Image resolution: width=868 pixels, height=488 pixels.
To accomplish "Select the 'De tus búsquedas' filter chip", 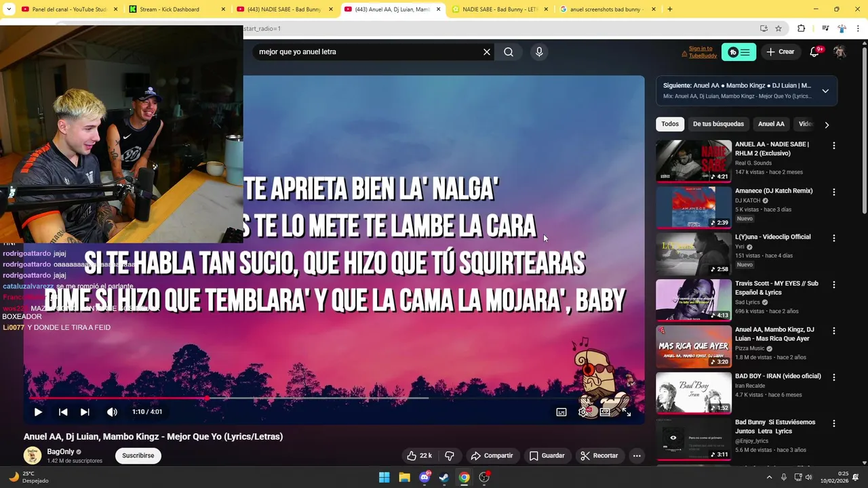I will coord(718,124).
